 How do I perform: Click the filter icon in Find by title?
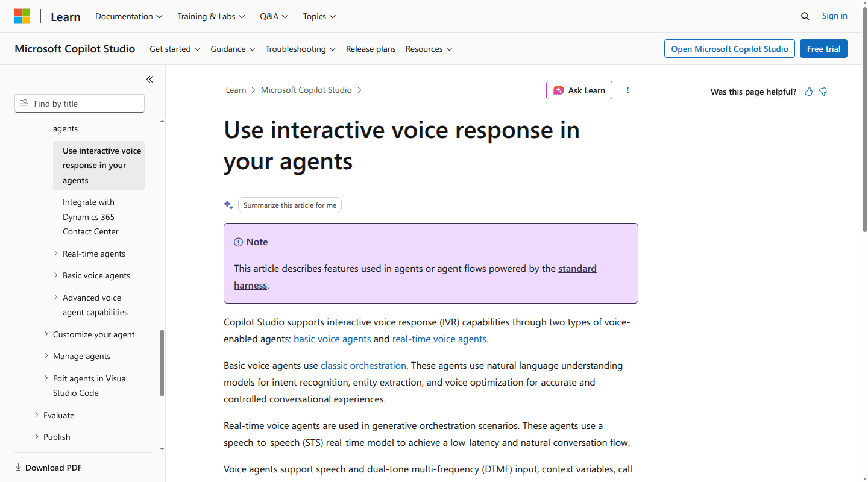point(25,104)
